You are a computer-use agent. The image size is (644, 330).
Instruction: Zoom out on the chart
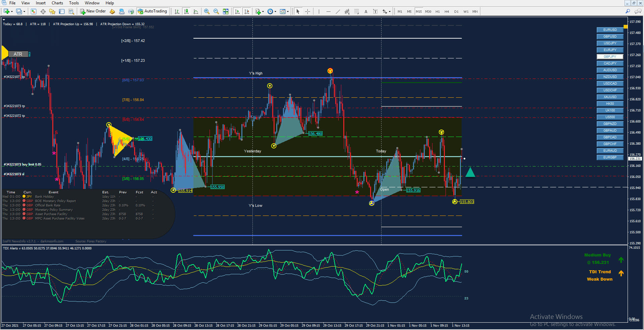point(216,11)
